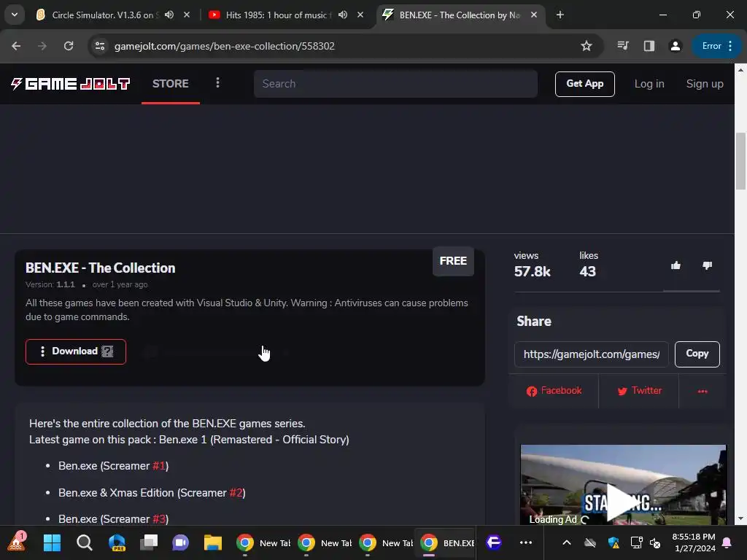Open the muted volume tray icon

pos(656,542)
